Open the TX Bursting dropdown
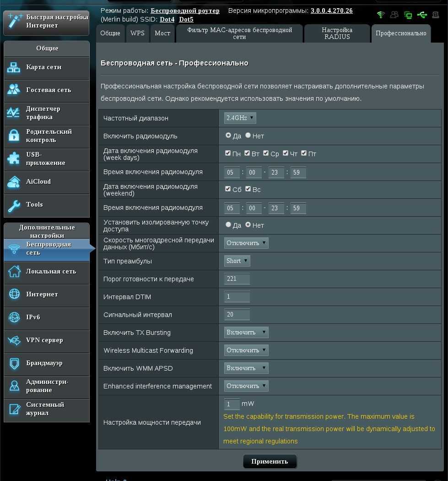 point(246,333)
